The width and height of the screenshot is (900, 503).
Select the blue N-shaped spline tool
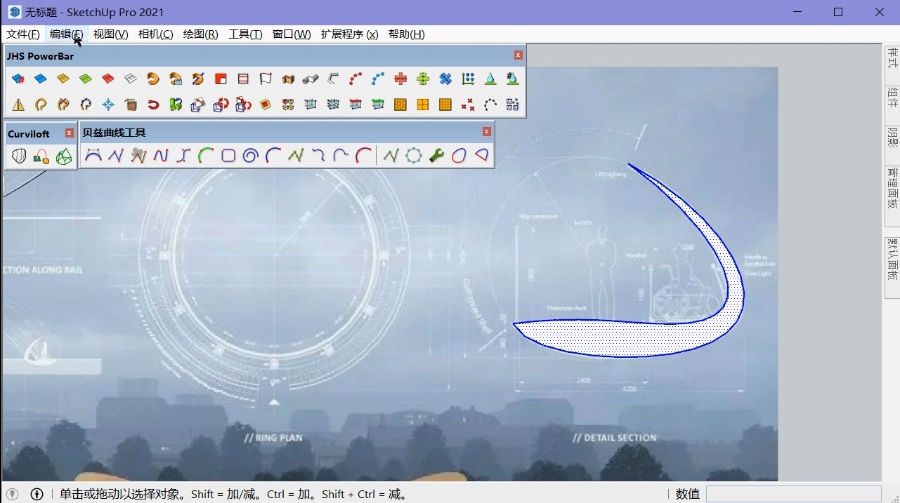[161, 155]
